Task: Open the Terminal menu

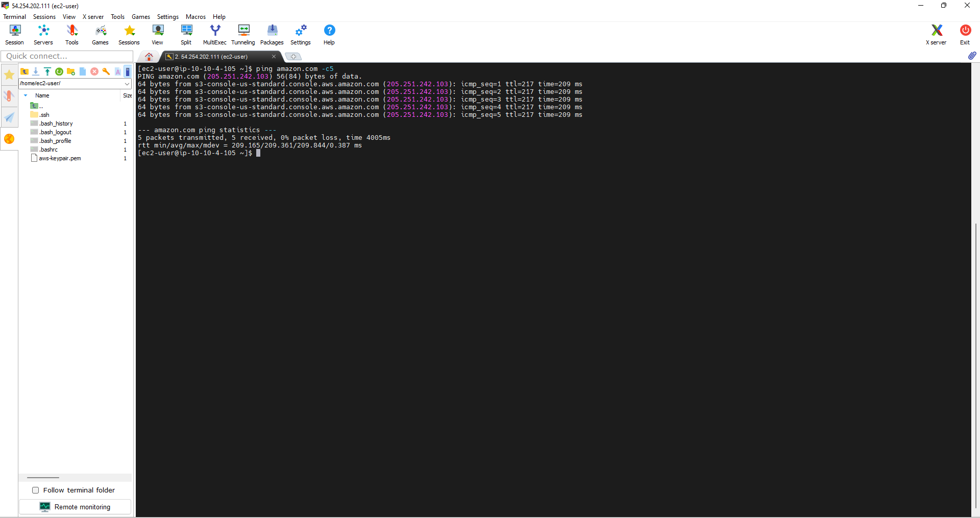Action: (x=14, y=17)
